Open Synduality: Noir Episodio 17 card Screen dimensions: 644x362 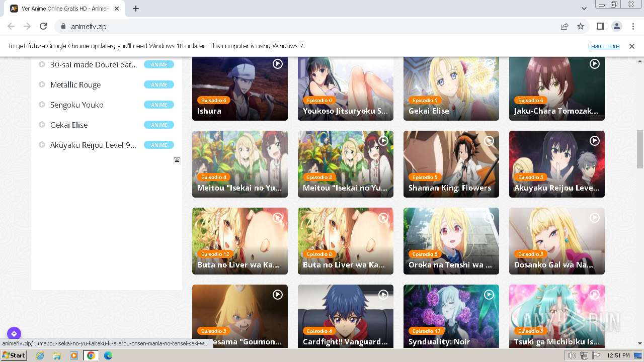[451, 316]
